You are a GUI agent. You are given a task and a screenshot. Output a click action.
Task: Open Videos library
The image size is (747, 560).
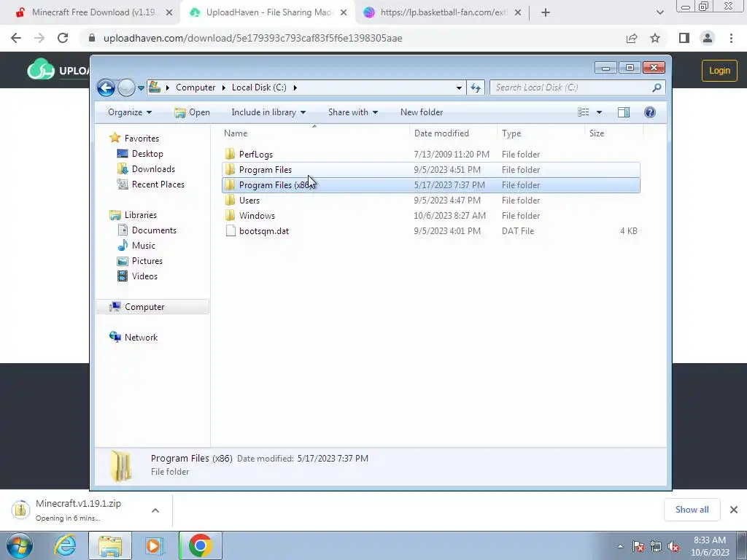click(144, 276)
